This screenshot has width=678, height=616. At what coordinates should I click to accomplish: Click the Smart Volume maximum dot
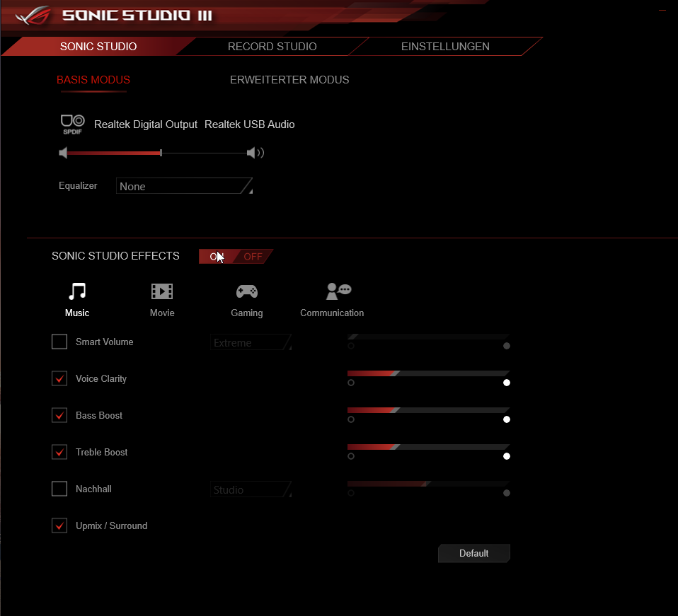(507, 346)
